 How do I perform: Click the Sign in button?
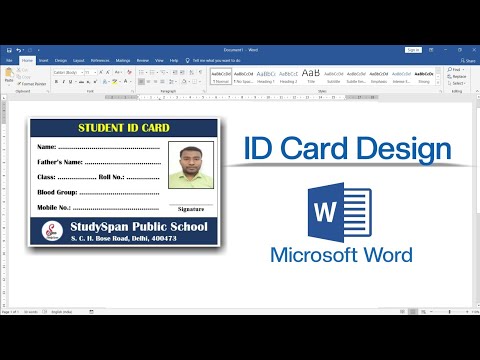[x=413, y=50]
